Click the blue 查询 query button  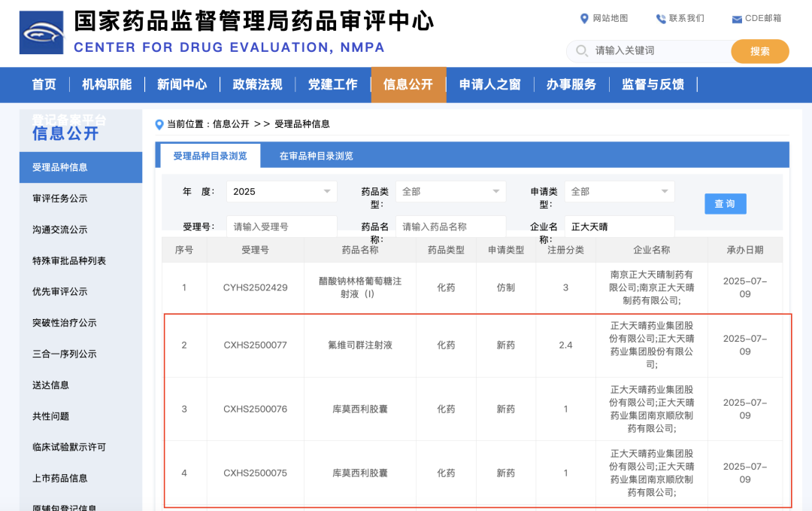tap(725, 204)
